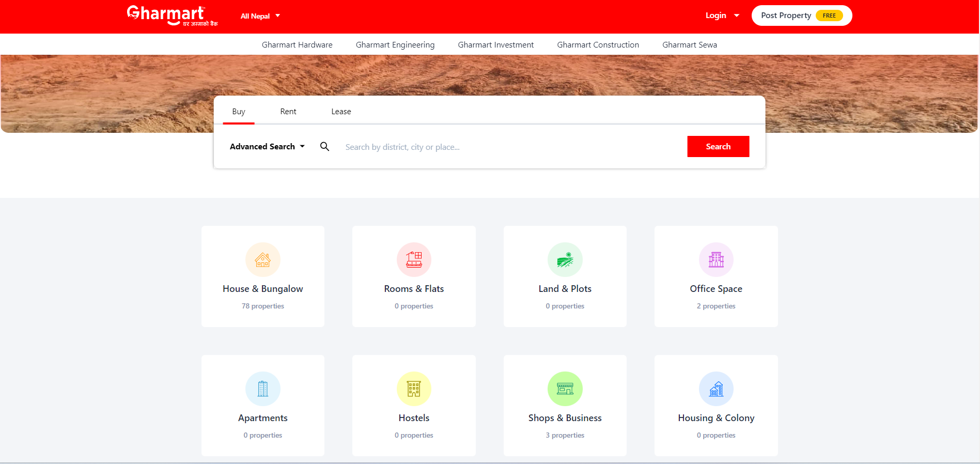This screenshot has width=980, height=464.
Task: Switch to the Lease tab
Action: [x=341, y=112]
